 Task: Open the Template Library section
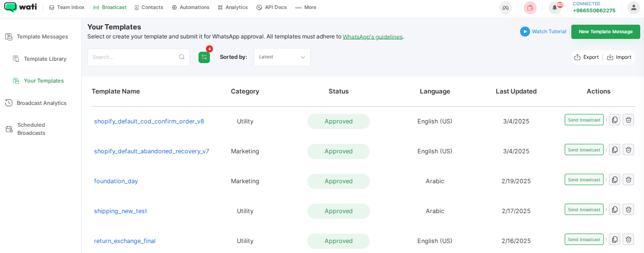pos(45,59)
